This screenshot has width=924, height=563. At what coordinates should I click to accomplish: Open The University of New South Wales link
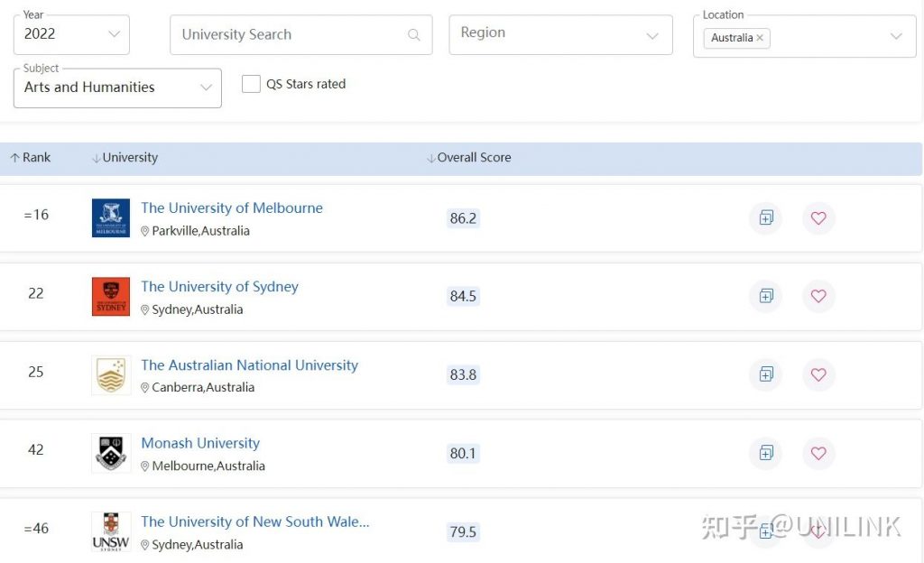point(255,521)
